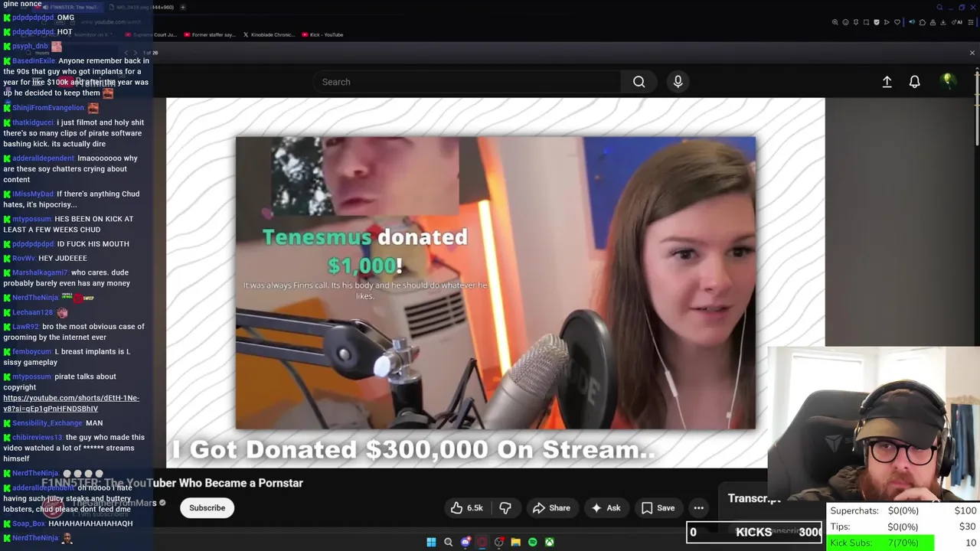The image size is (980, 551).
Task: Click the blue speaker sound icon in toolbar
Action: pyautogui.click(x=912, y=22)
